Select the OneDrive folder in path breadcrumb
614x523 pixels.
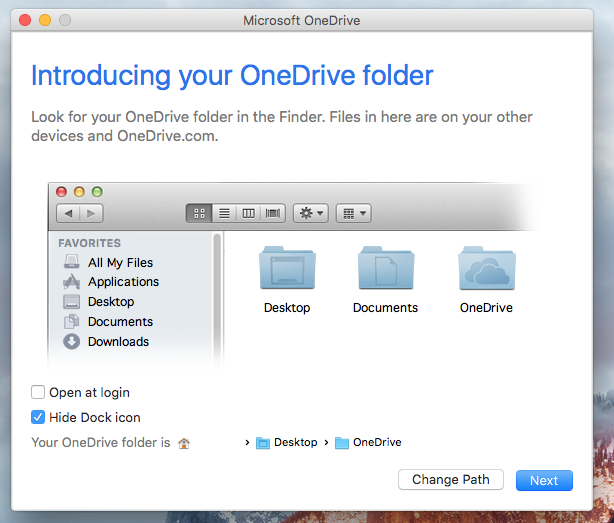tap(368, 442)
